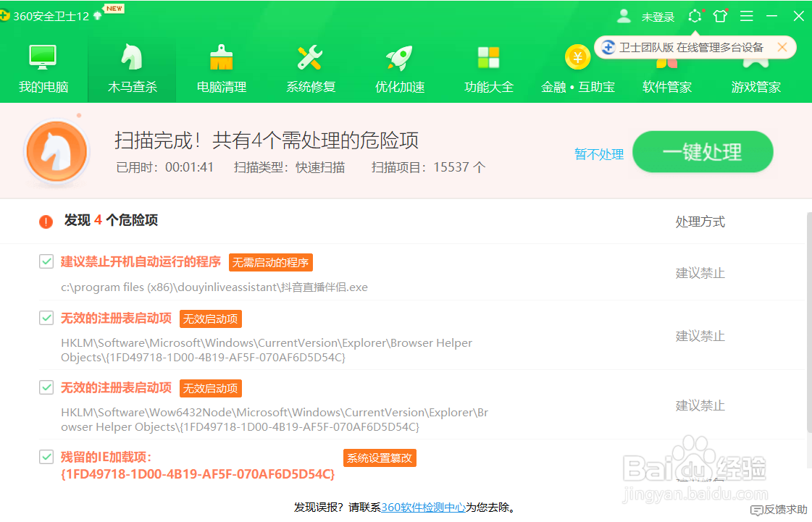Uncheck the residual IE add-on item

tap(46, 457)
